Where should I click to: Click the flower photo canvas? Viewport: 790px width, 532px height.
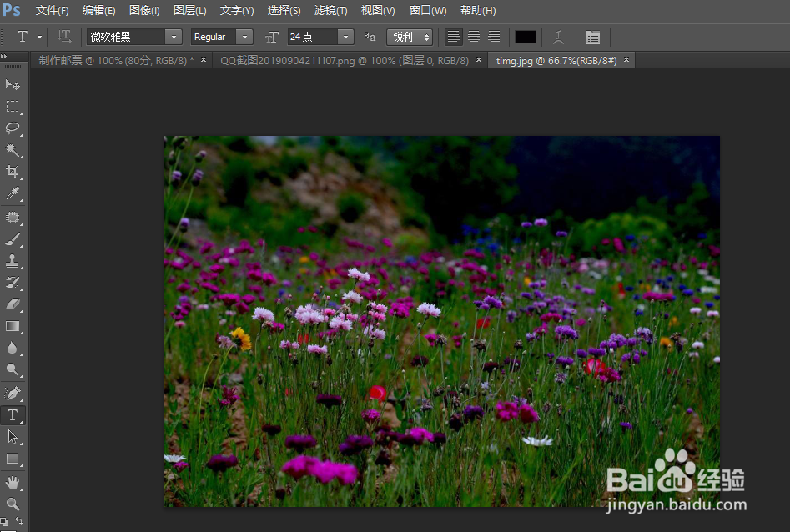(x=441, y=321)
